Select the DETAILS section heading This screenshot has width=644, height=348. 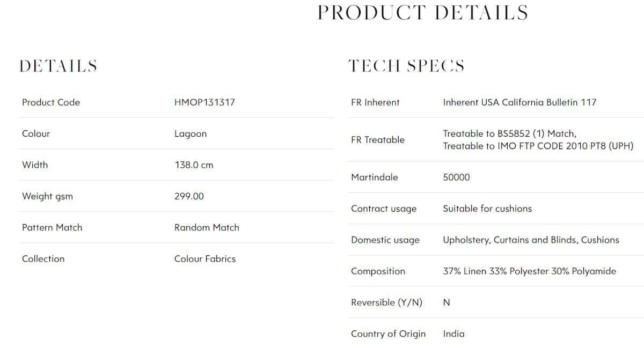58,66
